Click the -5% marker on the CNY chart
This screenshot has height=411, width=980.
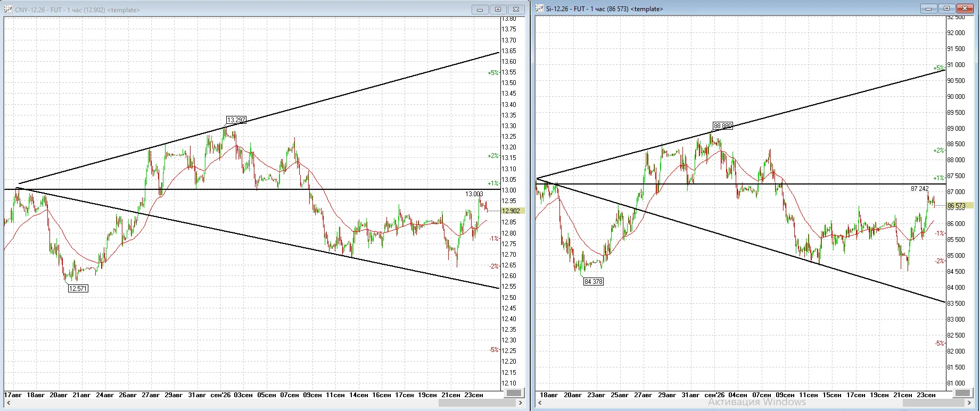[x=494, y=350]
